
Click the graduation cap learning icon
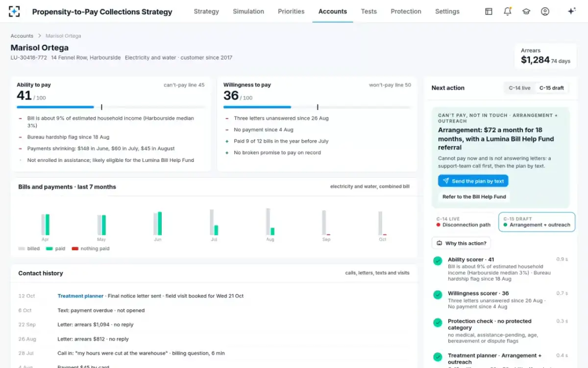(526, 11)
